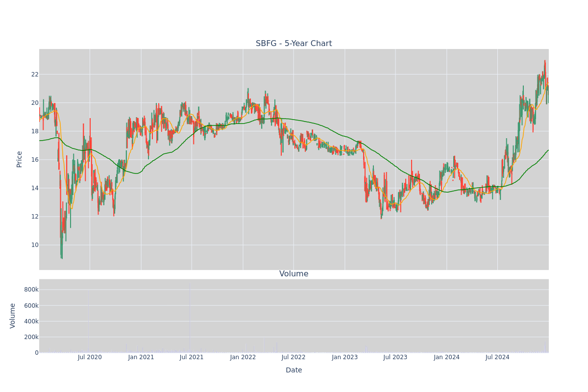The image size is (588, 392).
Task: Click the volume tick label 400k
Action: click(x=31, y=321)
